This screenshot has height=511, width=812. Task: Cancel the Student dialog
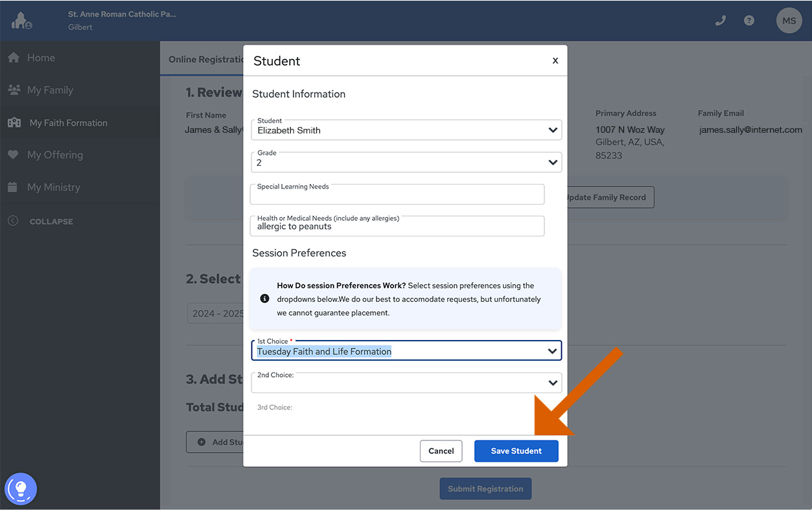tap(441, 451)
